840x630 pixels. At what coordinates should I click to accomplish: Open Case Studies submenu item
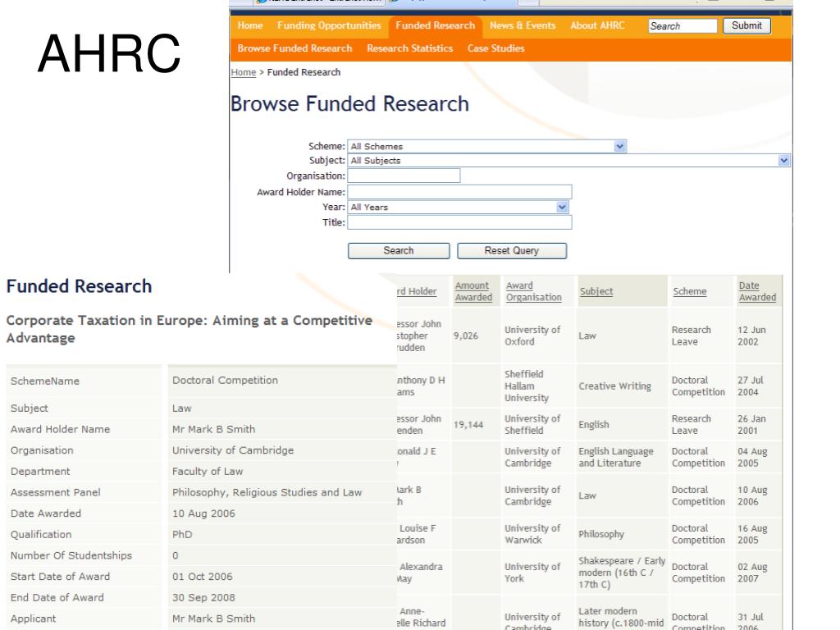[495, 48]
